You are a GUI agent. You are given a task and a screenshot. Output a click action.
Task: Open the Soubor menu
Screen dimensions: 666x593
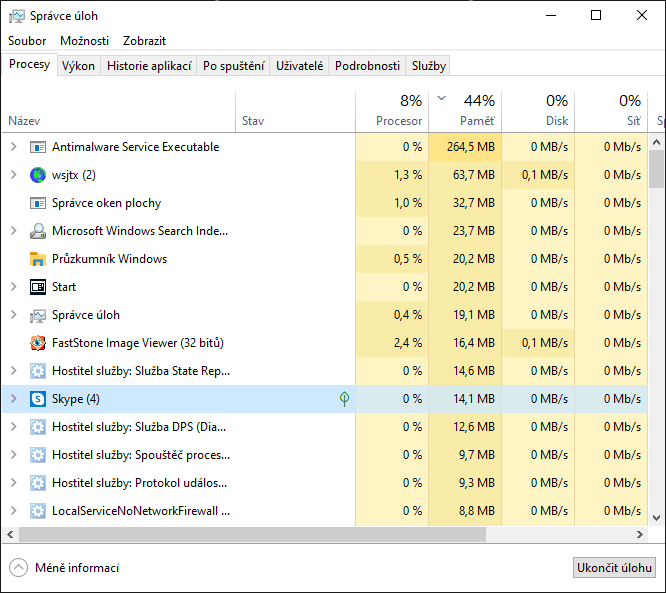tap(27, 41)
